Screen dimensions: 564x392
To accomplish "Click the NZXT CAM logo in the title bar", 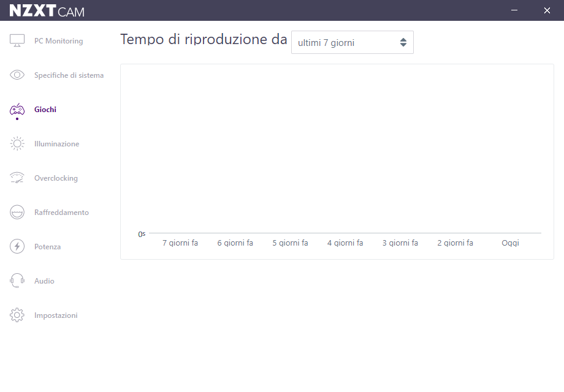I will pos(47,10).
